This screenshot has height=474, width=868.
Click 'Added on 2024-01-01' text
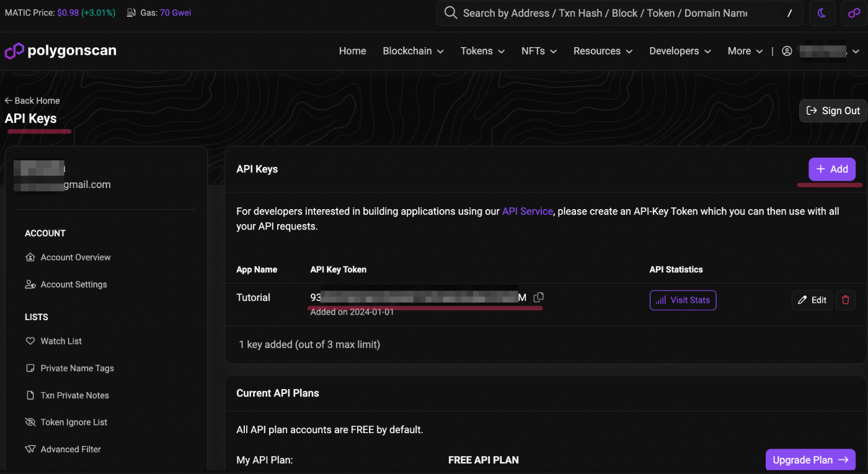pyautogui.click(x=352, y=312)
